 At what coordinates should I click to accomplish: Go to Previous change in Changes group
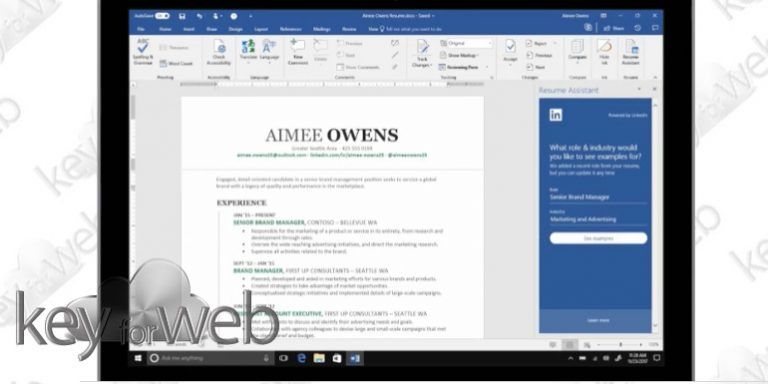coord(539,55)
